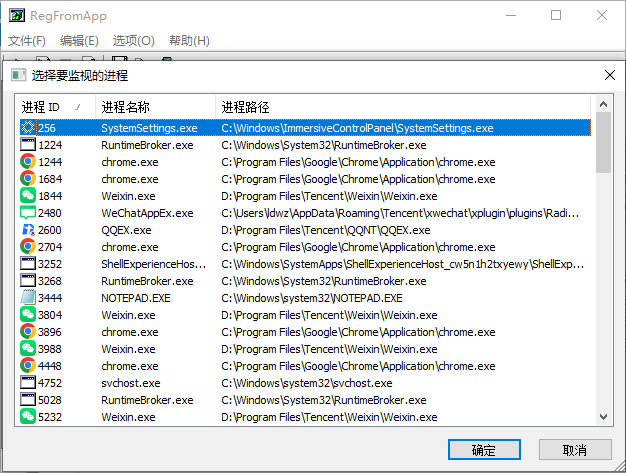626x473 pixels.
Task: Click the scrollbar down arrow in process list
Action: (x=604, y=417)
